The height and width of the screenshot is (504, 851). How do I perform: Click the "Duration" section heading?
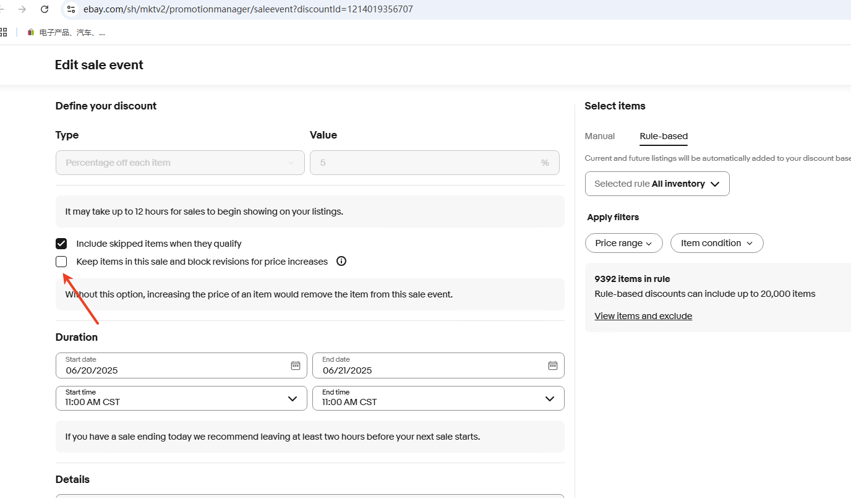[x=77, y=337]
